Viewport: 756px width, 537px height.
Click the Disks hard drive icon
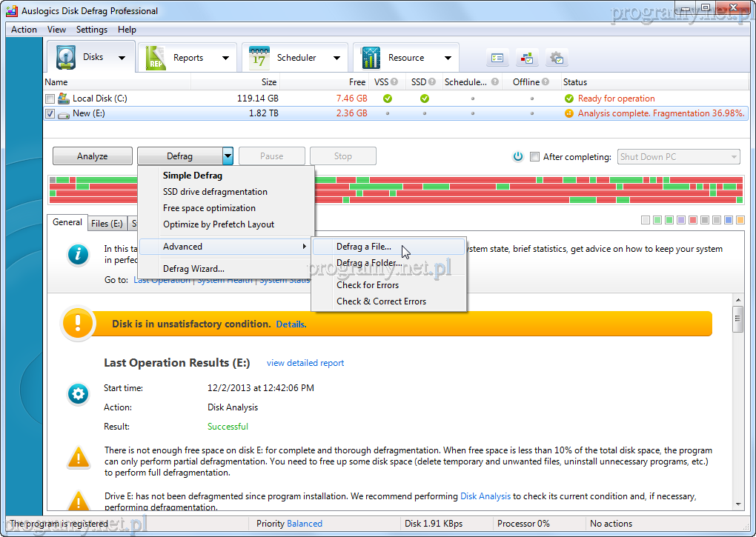pos(67,58)
